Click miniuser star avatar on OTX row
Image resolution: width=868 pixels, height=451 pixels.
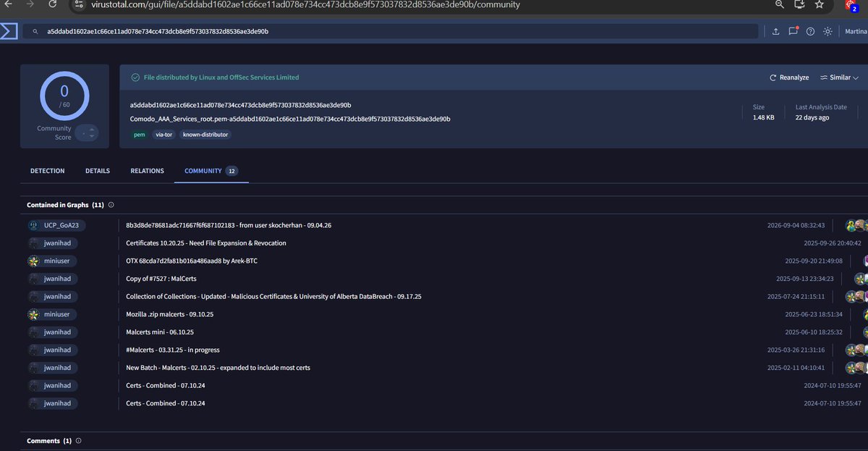(x=34, y=261)
